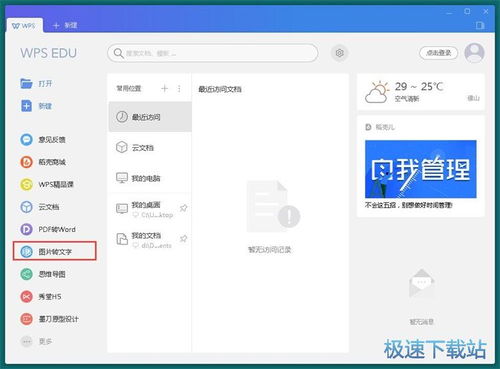Viewport: 500px width, 369px height.
Task: Select 云文档 in the locations list
Action: (150, 147)
